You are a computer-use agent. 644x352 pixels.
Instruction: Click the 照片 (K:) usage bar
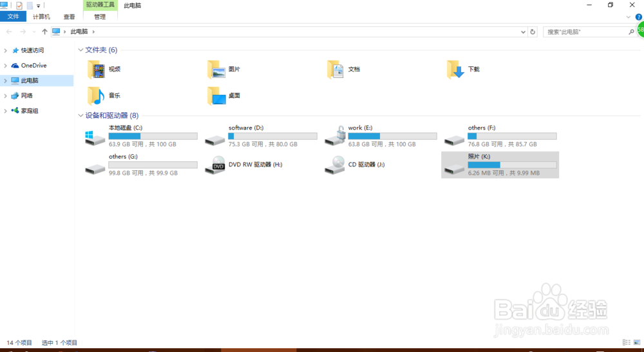point(512,165)
